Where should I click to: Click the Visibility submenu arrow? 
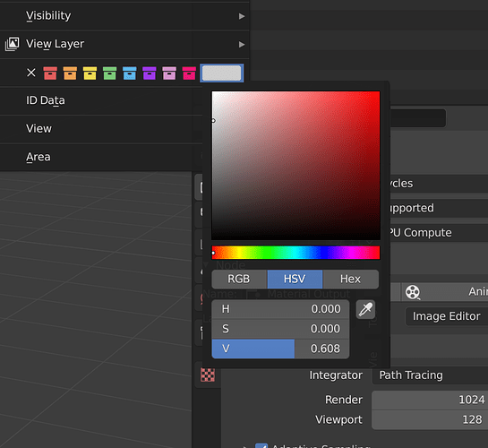pyautogui.click(x=242, y=16)
